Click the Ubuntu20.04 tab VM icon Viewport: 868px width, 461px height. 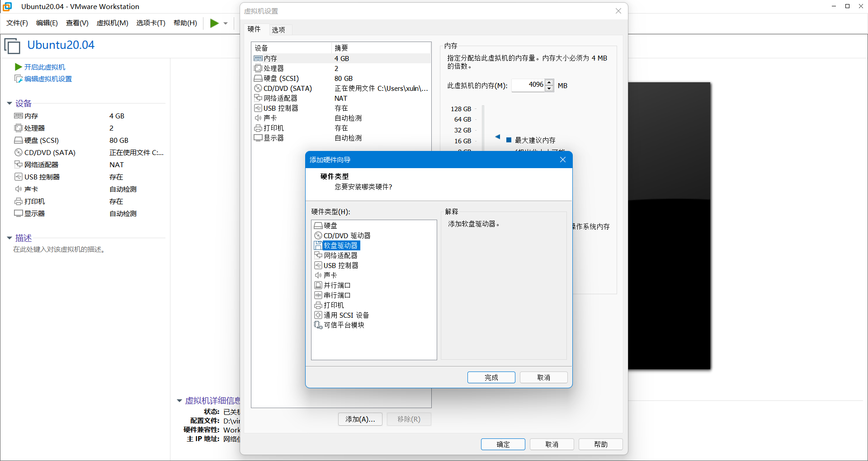12,46
